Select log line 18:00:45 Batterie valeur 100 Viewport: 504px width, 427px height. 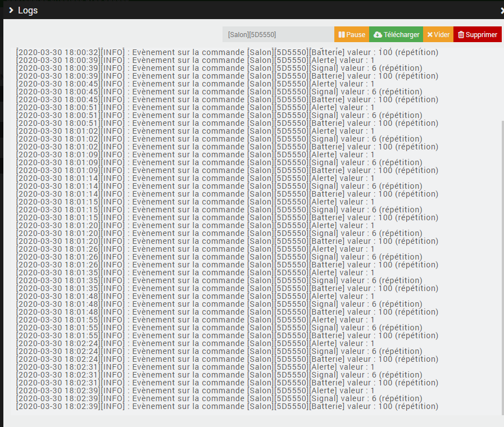(x=227, y=99)
